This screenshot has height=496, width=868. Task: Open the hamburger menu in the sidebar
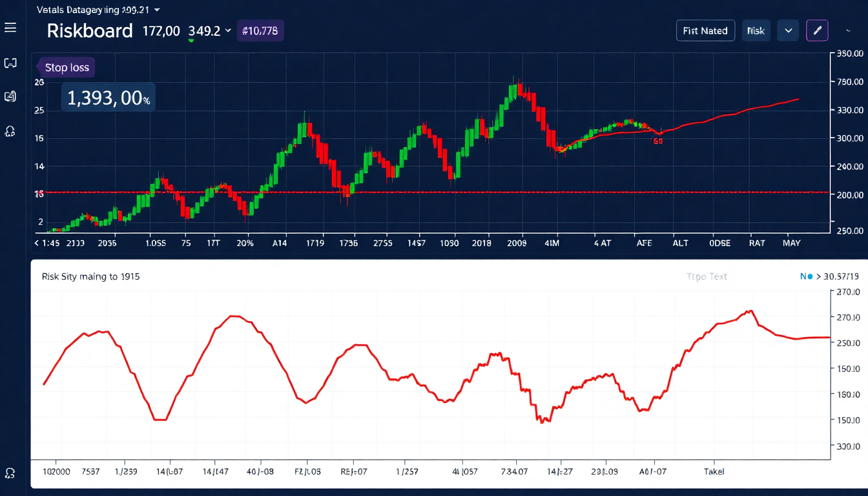click(x=10, y=28)
